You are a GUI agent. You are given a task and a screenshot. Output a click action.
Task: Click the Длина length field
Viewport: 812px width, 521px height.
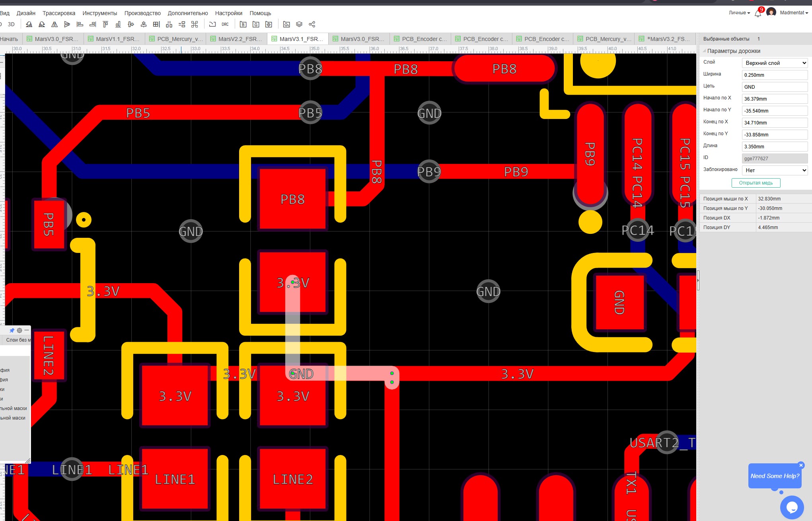point(775,146)
